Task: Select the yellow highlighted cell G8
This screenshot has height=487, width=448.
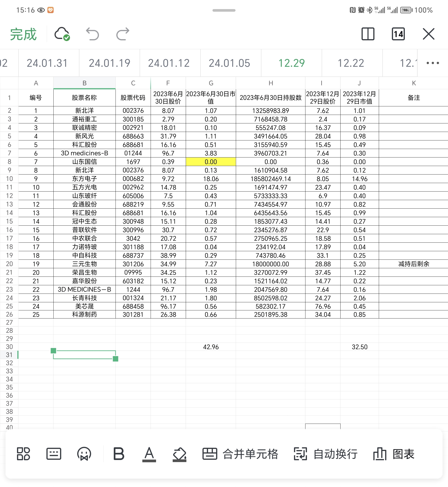Action: coord(211,162)
